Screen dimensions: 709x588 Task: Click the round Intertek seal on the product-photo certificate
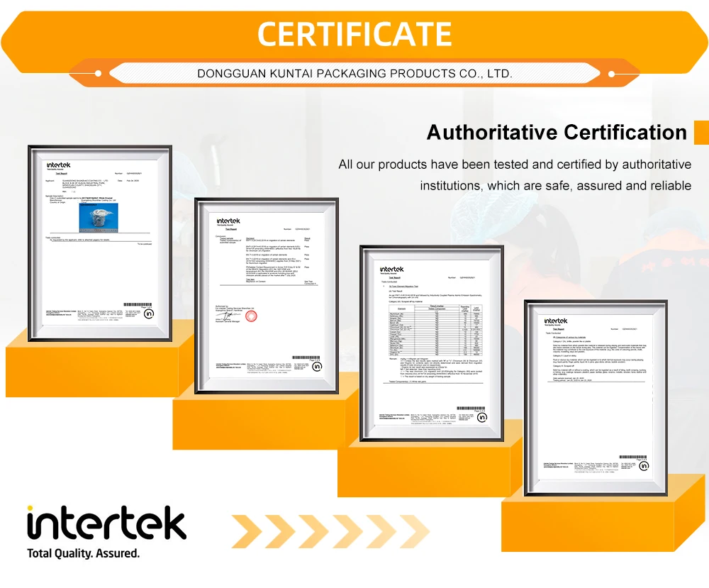pyautogui.click(x=149, y=314)
